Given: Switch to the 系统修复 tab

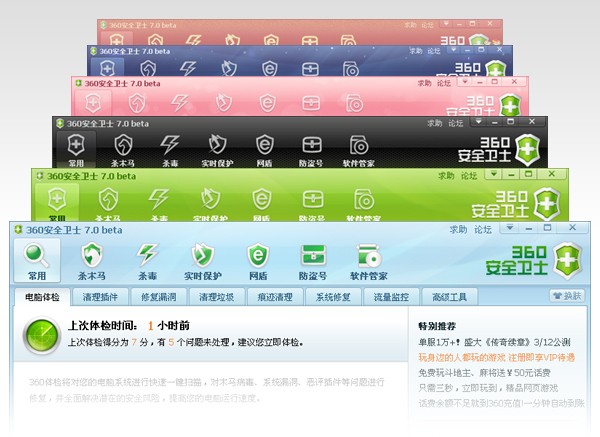Looking at the screenshot, I should (333, 297).
